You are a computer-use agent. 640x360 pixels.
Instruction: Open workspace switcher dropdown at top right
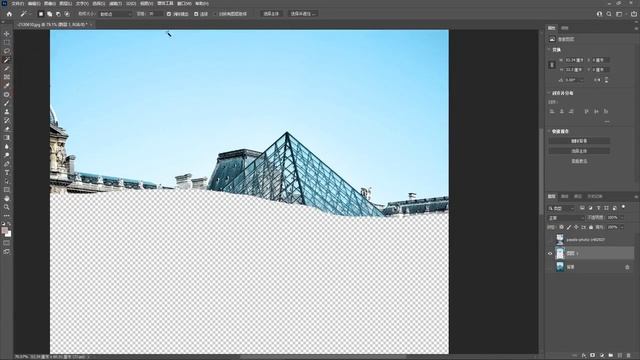point(620,14)
